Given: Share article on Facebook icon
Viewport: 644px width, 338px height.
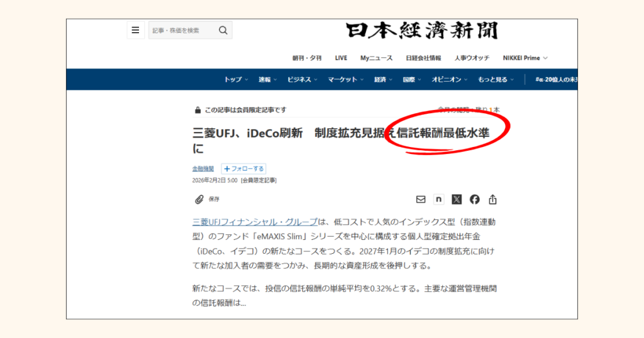Looking at the screenshot, I should [475, 199].
